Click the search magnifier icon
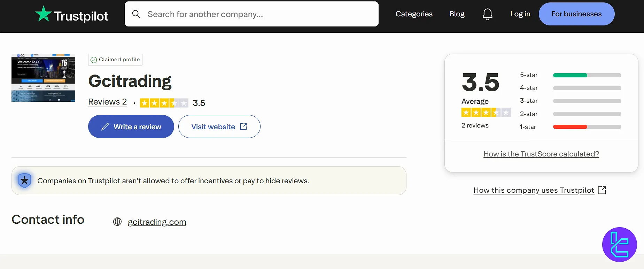This screenshot has height=269, width=644. (136, 14)
